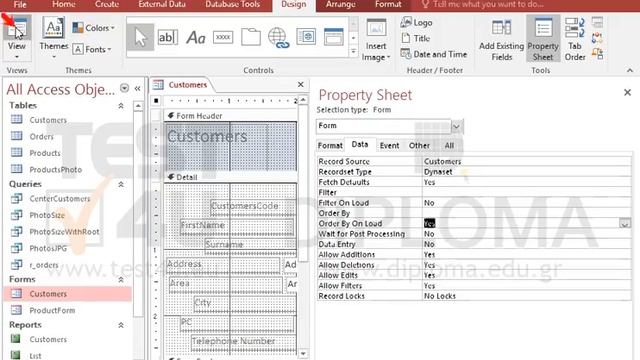The width and height of the screenshot is (640, 360).
Task: Open the Event tab in Property Sheet
Action: click(x=389, y=145)
